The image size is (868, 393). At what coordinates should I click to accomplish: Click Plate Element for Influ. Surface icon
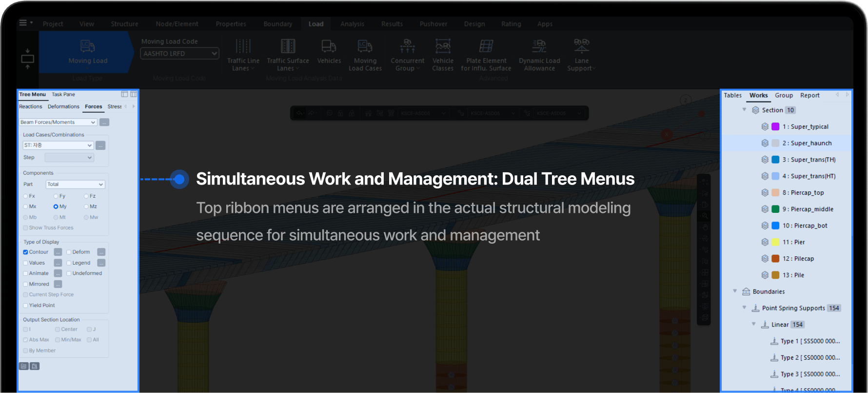click(486, 47)
